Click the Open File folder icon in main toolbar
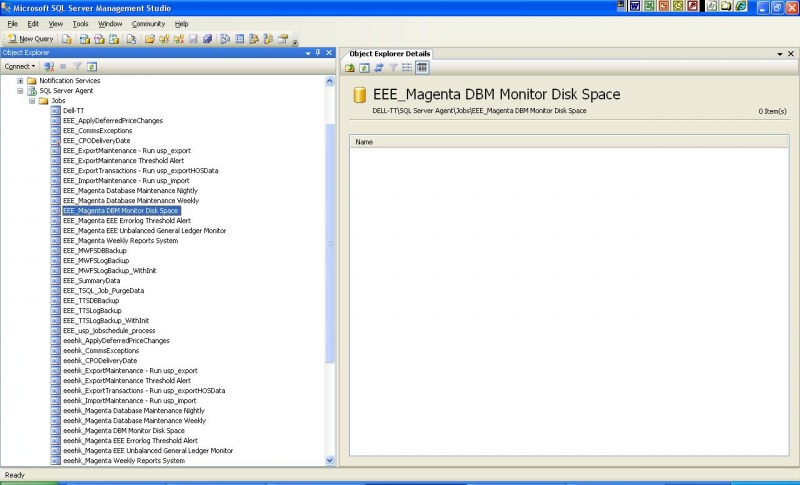 [149, 39]
